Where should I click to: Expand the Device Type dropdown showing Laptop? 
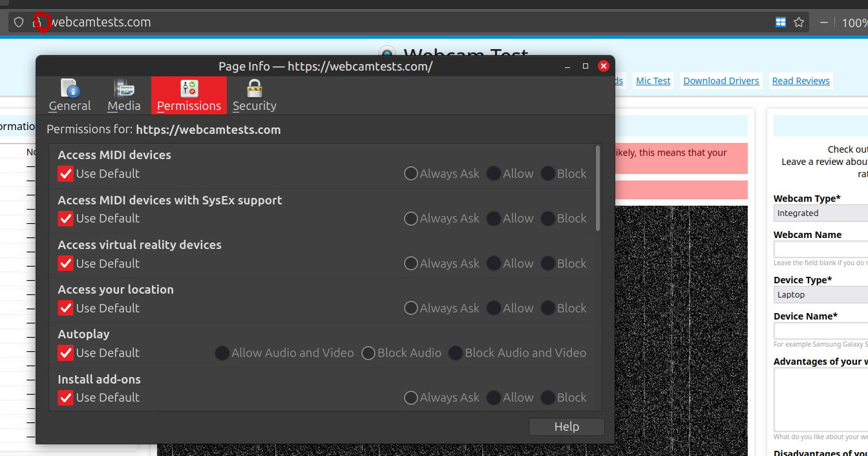point(821,294)
